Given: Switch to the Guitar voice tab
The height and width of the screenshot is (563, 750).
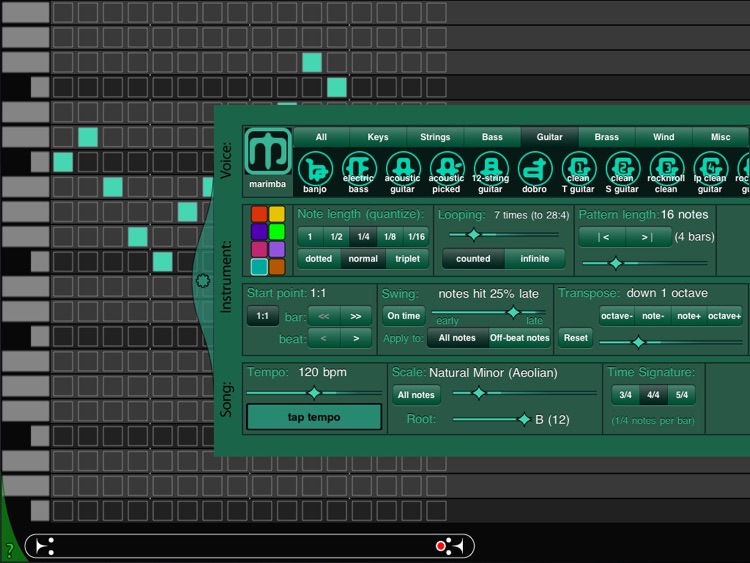Looking at the screenshot, I should click(550, 137).
